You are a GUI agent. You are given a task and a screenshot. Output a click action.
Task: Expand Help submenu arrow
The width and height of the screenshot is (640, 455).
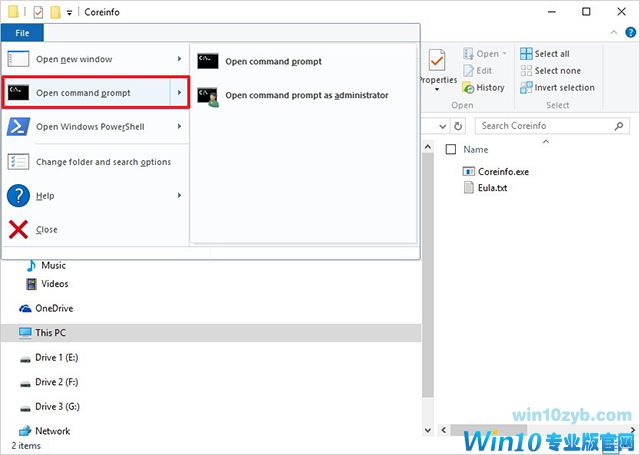coord(179,195)
